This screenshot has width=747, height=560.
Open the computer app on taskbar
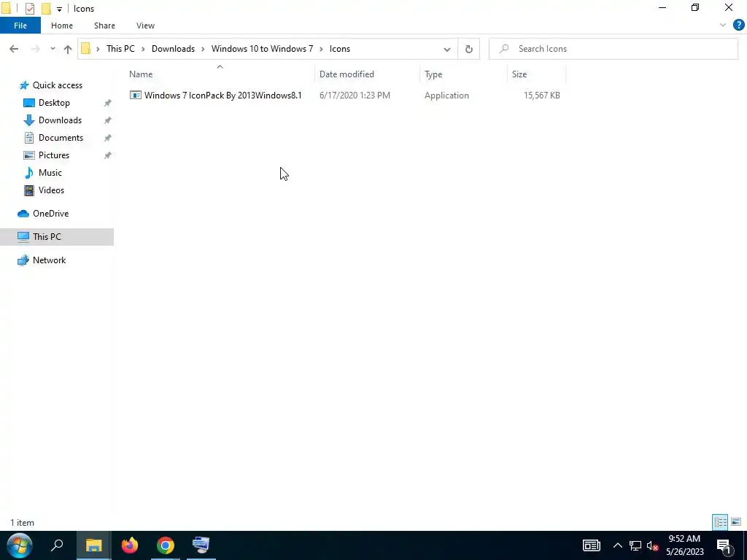coord(201,545)
